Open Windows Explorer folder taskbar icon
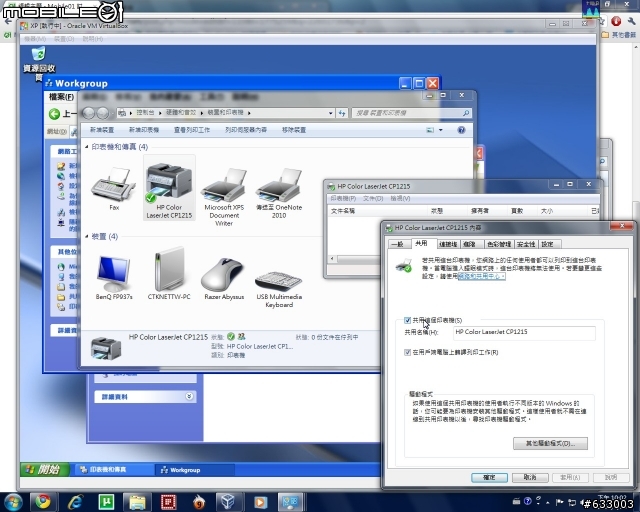 click(x=137, y=502)
